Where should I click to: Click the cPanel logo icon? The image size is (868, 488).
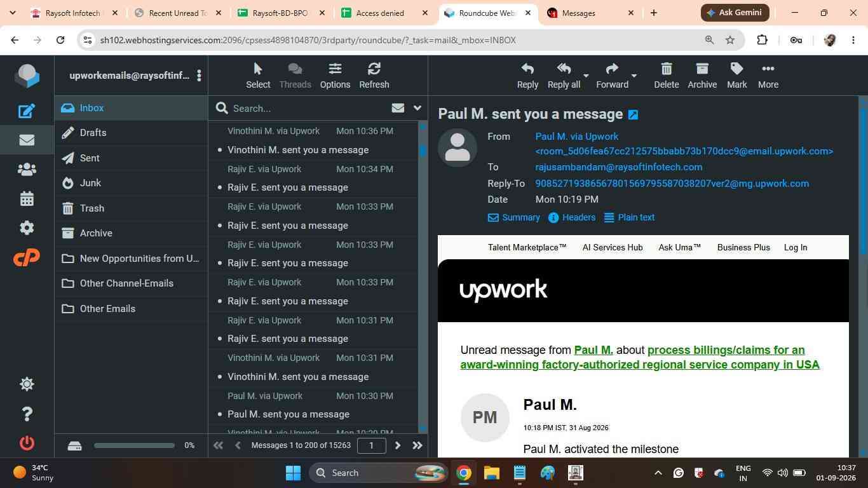[27, 257]
